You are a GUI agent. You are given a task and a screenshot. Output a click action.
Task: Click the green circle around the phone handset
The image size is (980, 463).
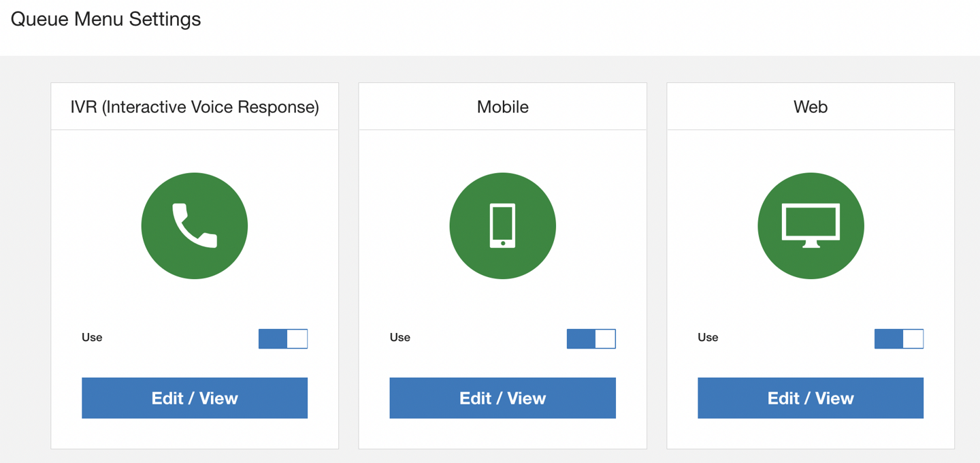(195, 225)
